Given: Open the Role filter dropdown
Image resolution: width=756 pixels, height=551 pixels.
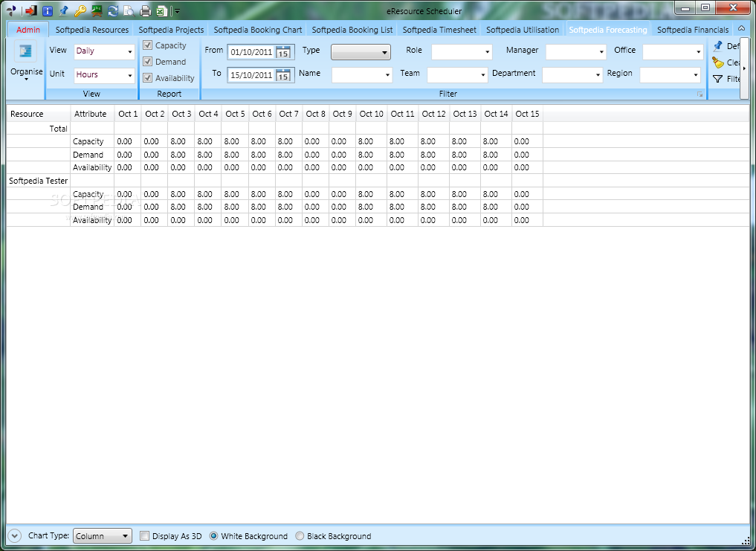Looking at the screenshot, I should (462, 51).
